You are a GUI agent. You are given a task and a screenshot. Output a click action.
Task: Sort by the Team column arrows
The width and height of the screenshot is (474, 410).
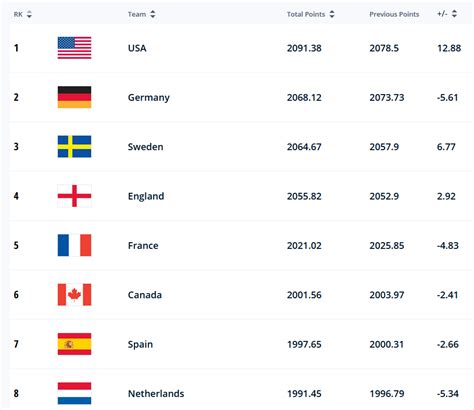[153, 14]
